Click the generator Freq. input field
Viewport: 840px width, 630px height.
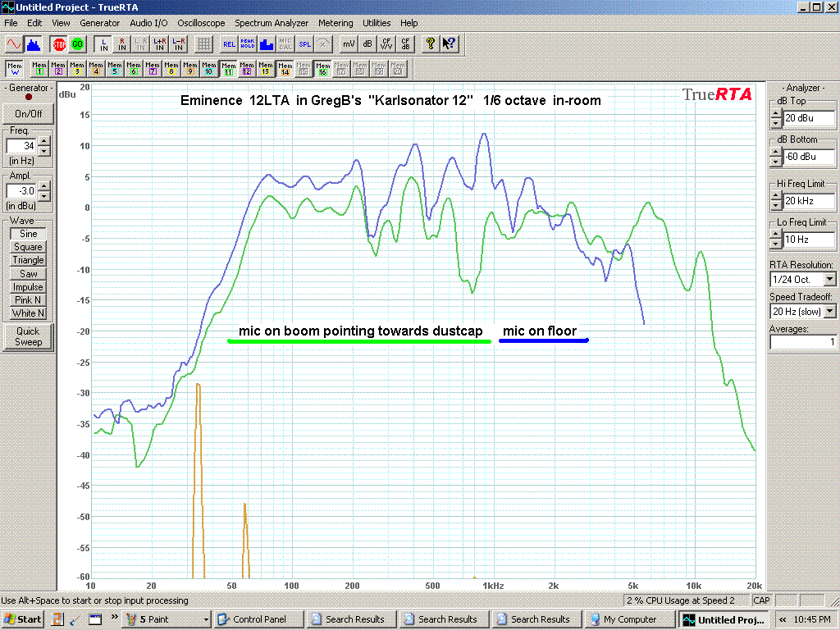pyautogui.click(x=21, y=146)
